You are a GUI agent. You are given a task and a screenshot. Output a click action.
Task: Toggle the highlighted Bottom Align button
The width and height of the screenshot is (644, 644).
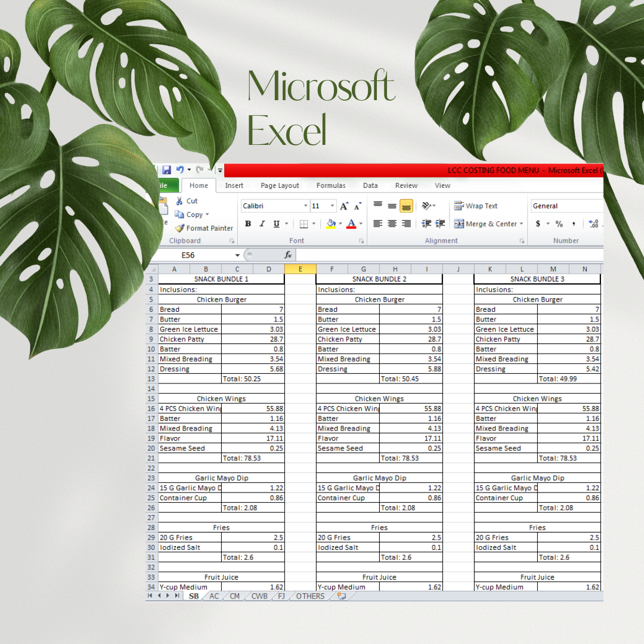[406, 206]
